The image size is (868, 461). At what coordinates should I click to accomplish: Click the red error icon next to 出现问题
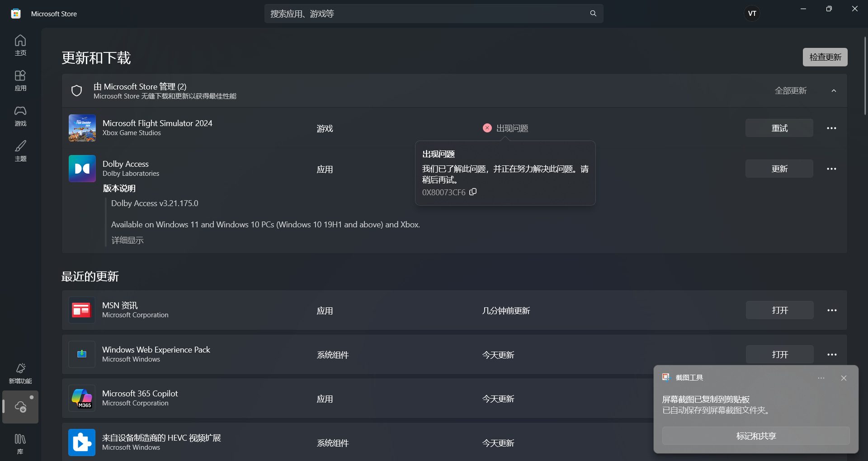click(487, 128)
